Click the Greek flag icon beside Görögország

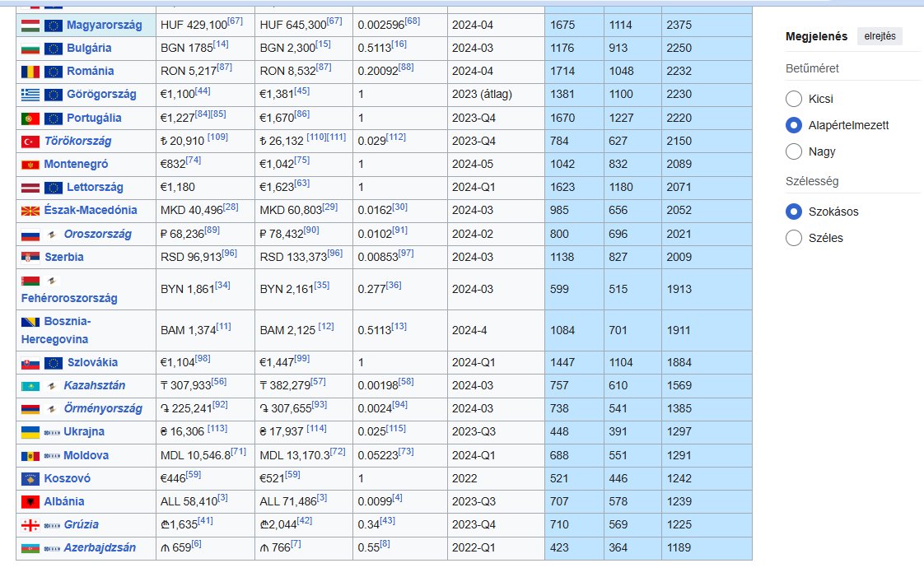(x=30, y=95)
